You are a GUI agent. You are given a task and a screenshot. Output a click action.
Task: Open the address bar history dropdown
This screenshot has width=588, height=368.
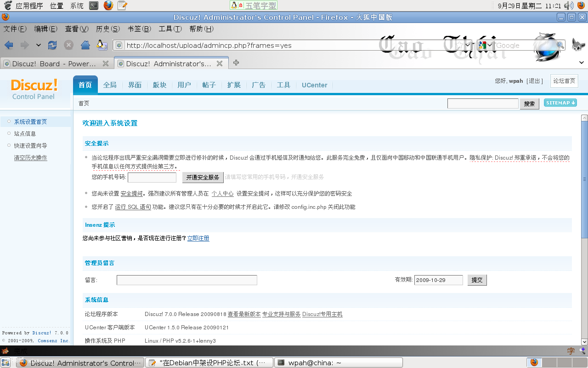467,45
